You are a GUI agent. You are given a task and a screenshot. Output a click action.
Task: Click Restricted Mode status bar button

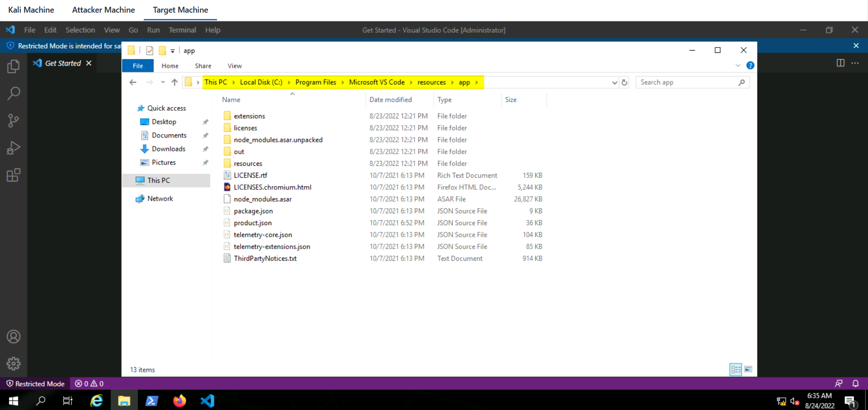[35, 383]
